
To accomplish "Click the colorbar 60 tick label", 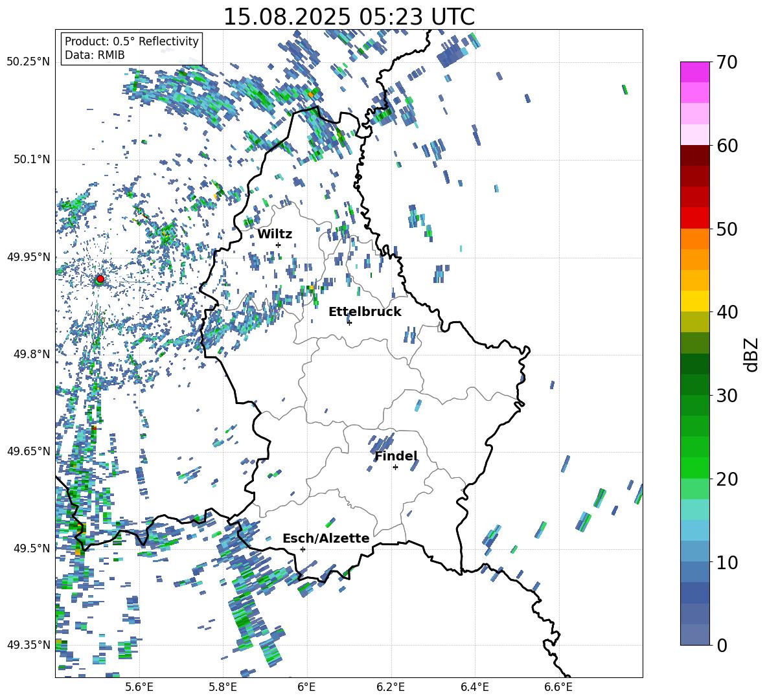I will [727, 146].
